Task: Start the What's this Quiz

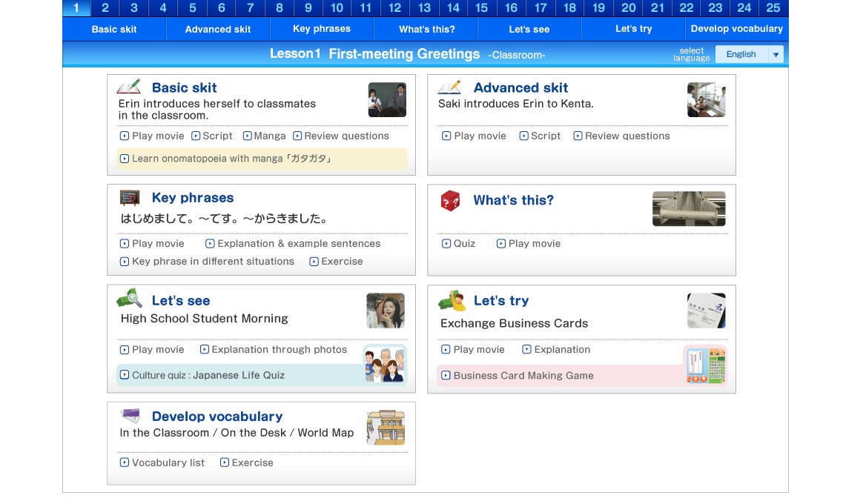Action: tap(459, 243)
